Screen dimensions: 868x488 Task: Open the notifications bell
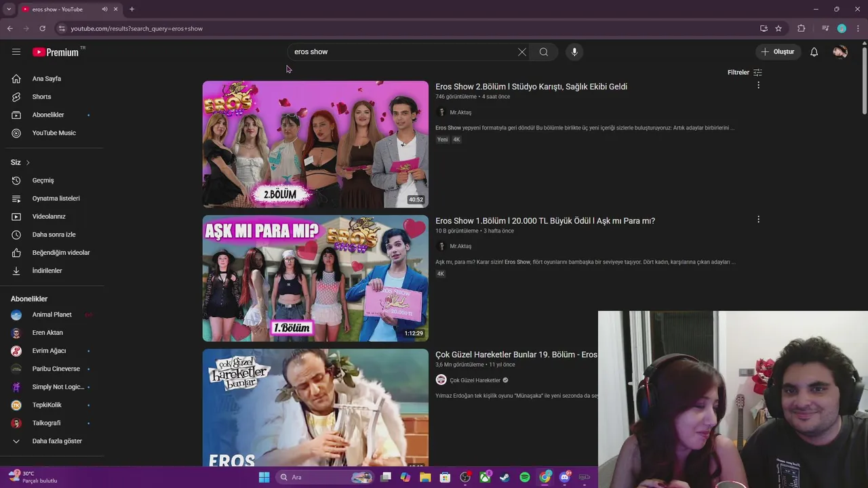[x=814, y=52]
